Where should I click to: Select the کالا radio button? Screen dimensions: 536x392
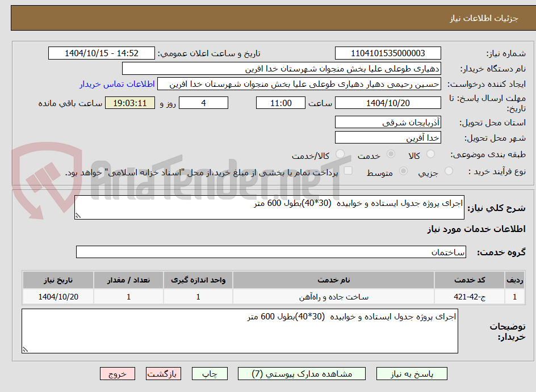(x=431, y=154)
